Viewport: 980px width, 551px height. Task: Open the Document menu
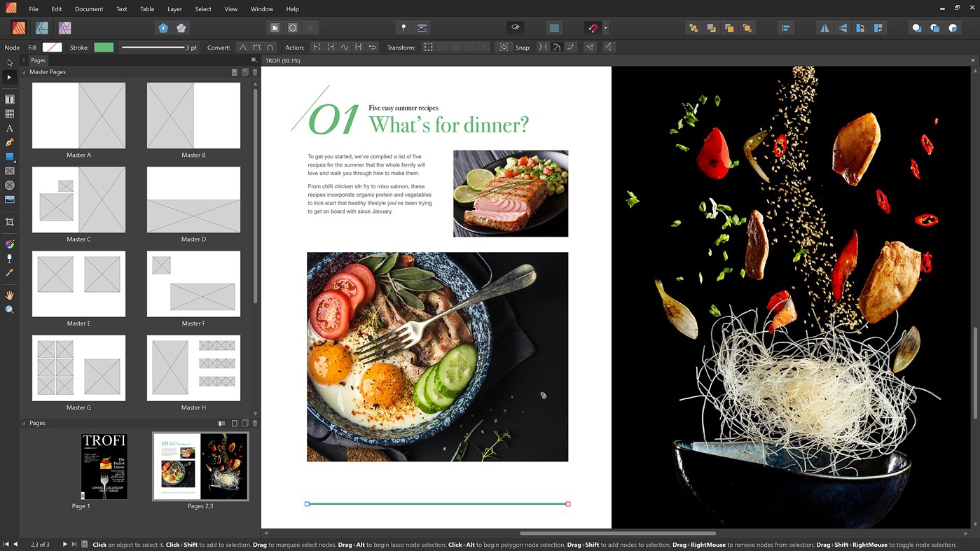(89, 9)
